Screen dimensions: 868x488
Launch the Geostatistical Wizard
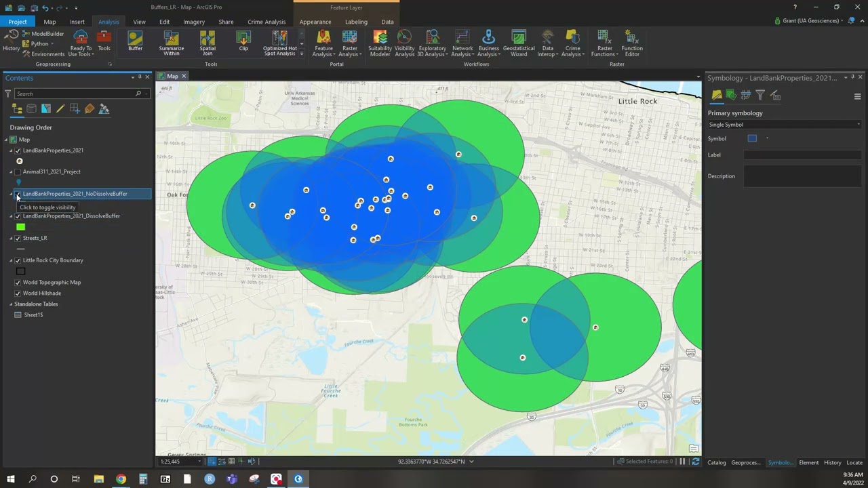click(x=519, y=43)
